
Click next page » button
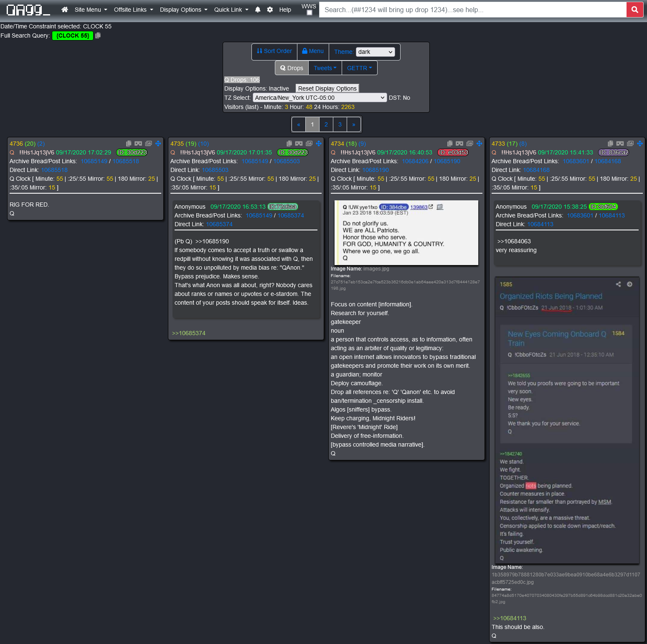coord(354,124)
